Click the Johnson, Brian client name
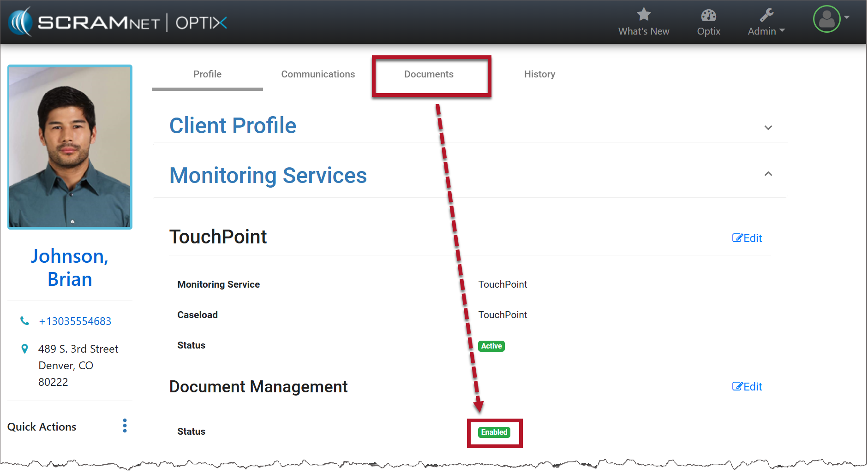 tap(70, 267)
